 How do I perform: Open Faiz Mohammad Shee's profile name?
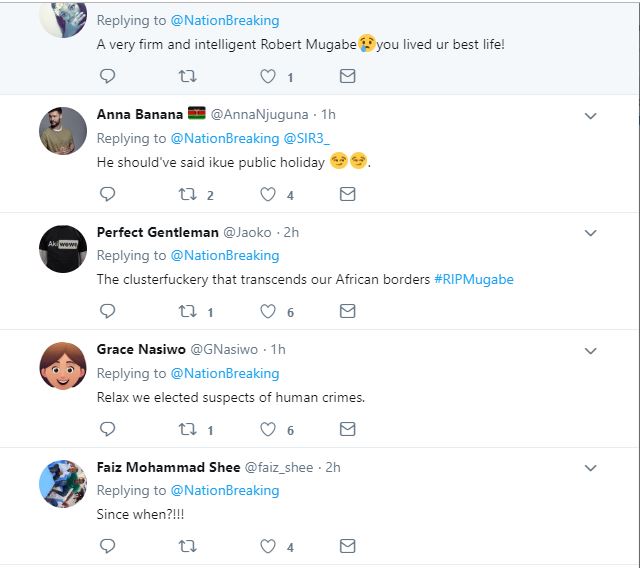[168, 467]
